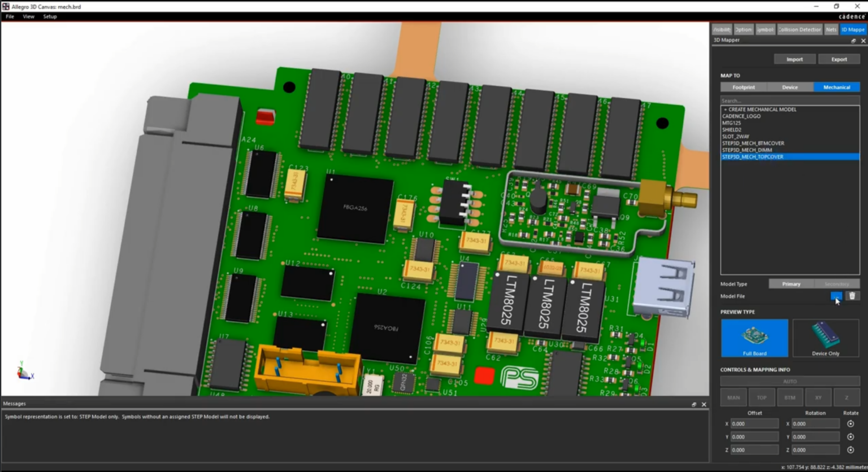
Task: Open the File menu
Action: [x=9, y=16]
